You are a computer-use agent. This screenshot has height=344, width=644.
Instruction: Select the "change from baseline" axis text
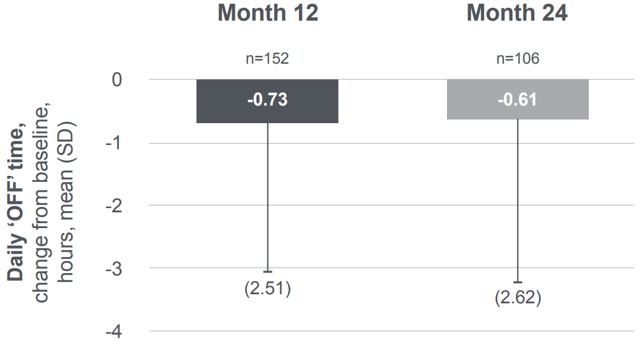click(42, 201)
